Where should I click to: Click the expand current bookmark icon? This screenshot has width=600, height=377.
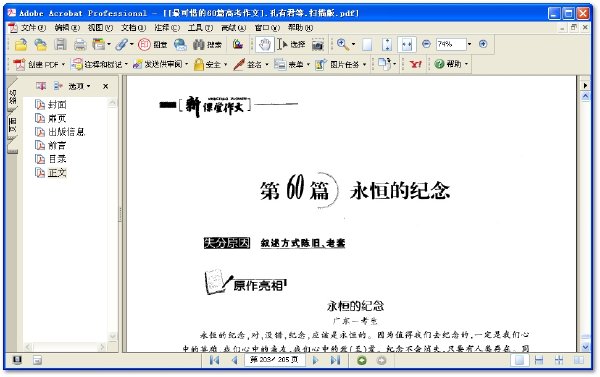(x=58, y=86)
